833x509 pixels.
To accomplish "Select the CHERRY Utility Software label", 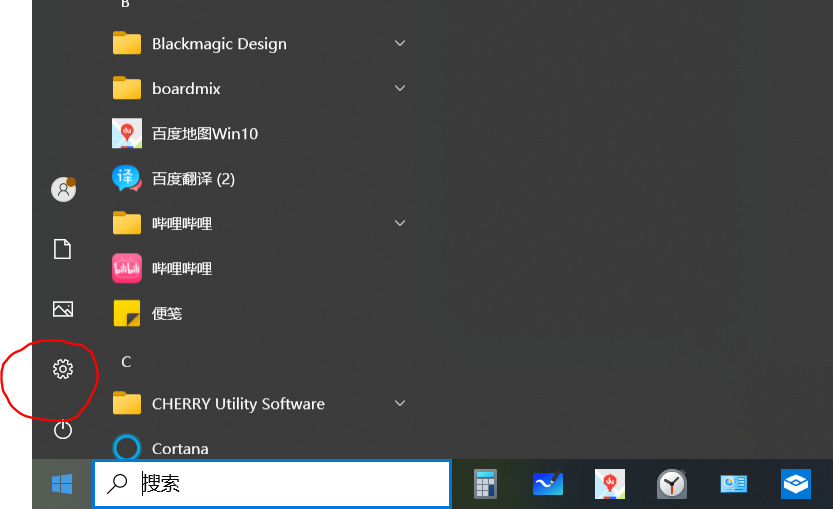I will (x=239, y=404).
